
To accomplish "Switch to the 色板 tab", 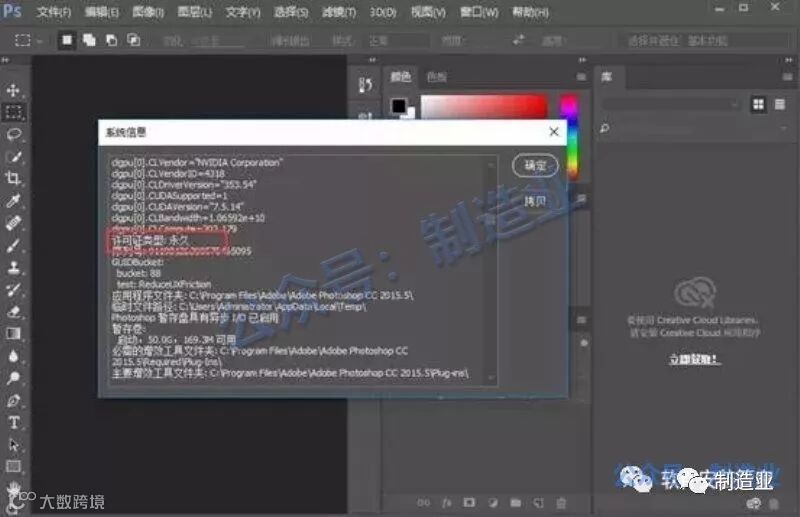I will click(x=437, y=77).
